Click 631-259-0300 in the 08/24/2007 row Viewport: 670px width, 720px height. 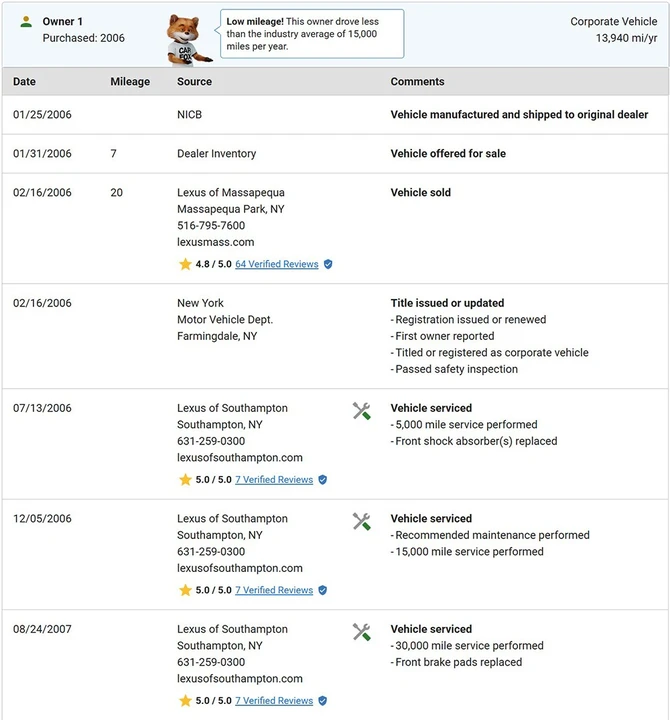point(211,662)
